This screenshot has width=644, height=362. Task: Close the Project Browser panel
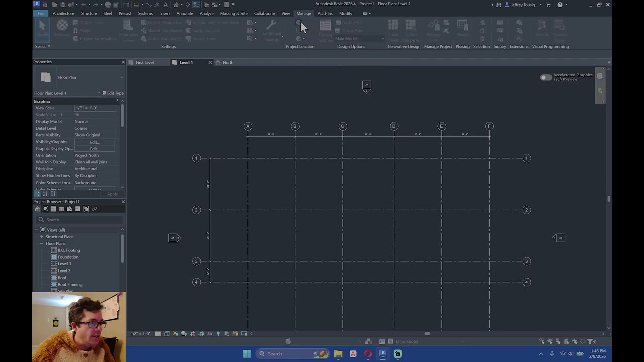[x=123, y=202]
